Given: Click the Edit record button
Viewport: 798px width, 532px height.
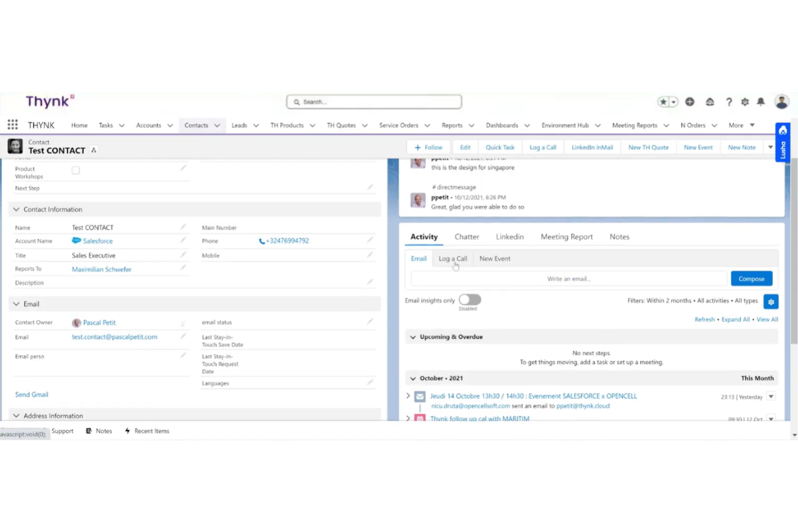Looking at the screenshot, I should coord(465,147).
